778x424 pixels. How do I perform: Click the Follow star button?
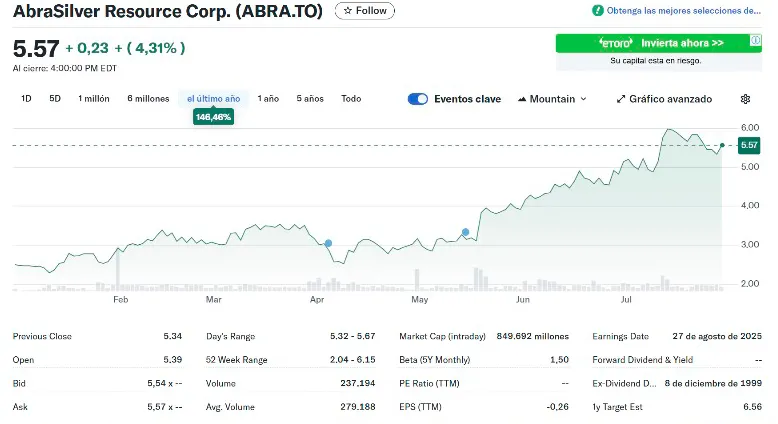coord(365,11)
